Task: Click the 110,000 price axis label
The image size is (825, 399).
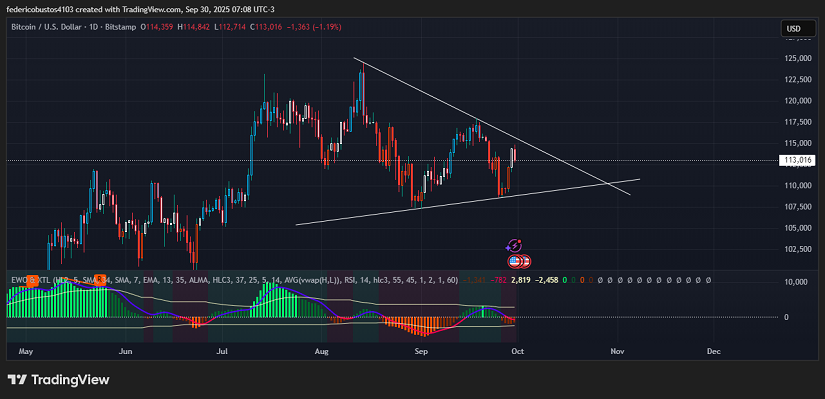Action: pyautogui.click(x=797, y=185)
